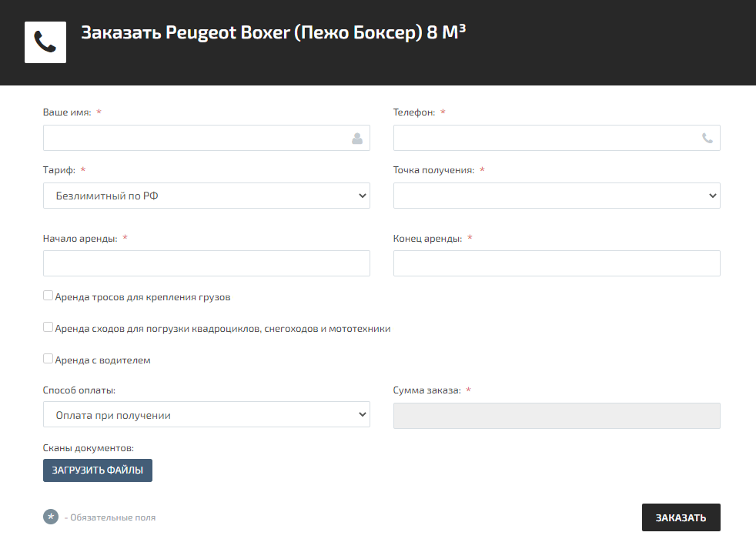This screenshot has width=756, height=549.
Task: Enable Аренда тросов для крепления грузов checkbox
Action: pyautogui.click(x=48, y=295)
